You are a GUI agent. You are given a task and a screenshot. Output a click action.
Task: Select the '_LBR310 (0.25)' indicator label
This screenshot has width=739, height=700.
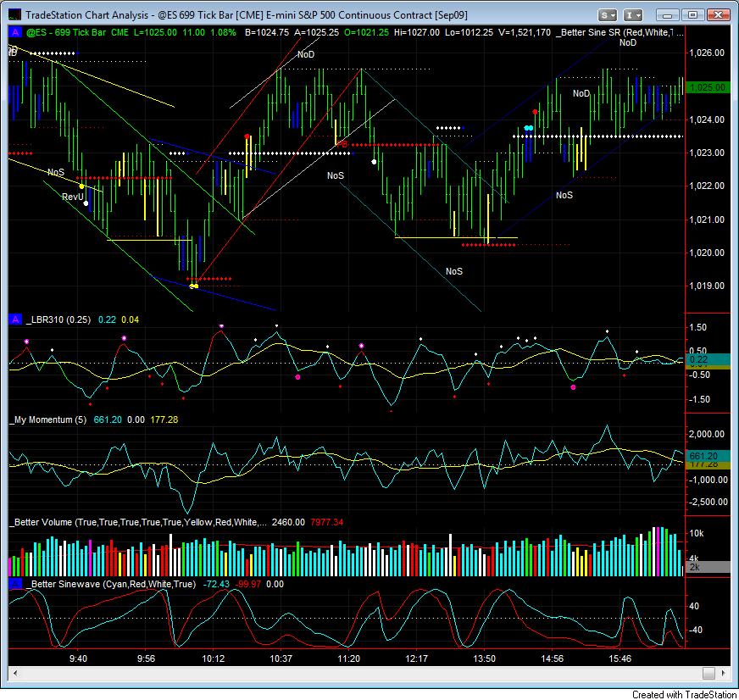point(58,319)
